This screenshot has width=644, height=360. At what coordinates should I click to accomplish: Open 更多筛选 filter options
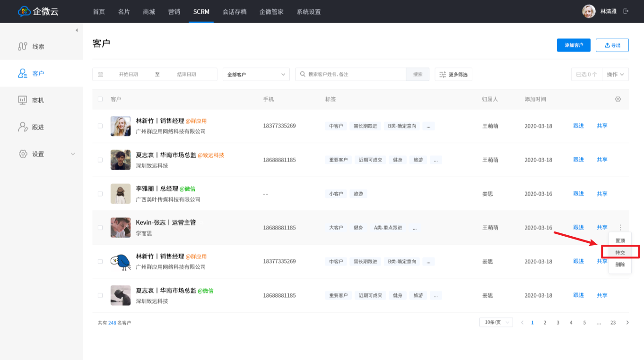click(x=453, y=74)
